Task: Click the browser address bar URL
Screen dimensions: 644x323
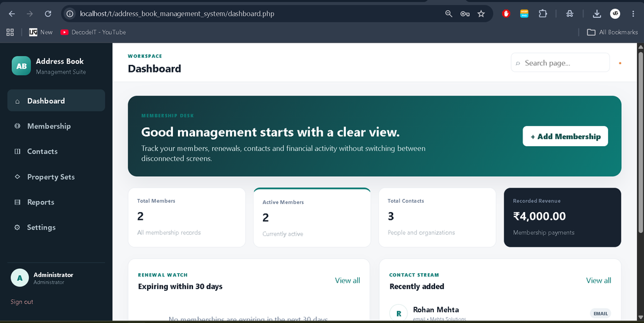Action: pos(177,14)
